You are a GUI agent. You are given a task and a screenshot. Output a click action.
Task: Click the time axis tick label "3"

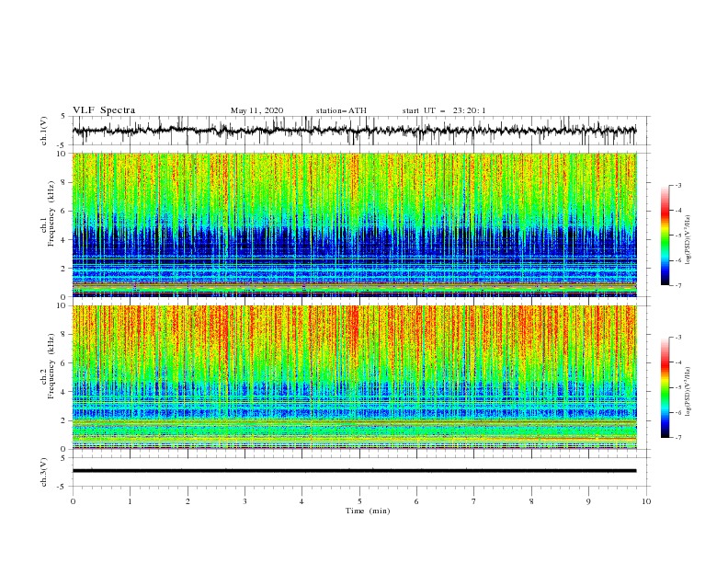point(245,501)
